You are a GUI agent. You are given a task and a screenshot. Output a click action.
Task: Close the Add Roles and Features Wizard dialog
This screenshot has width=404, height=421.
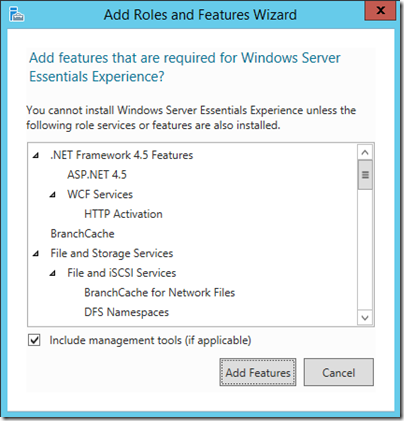(x=380, y=11)
